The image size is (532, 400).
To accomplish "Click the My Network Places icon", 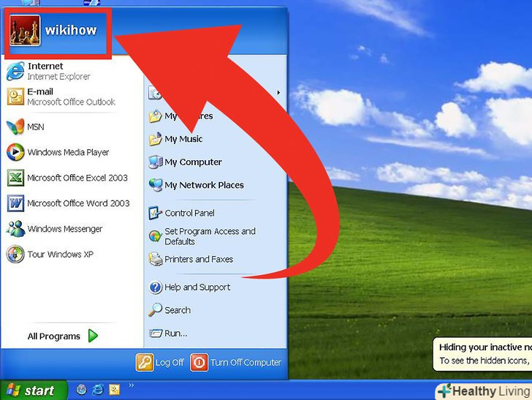I will click(x=156, y=185).
